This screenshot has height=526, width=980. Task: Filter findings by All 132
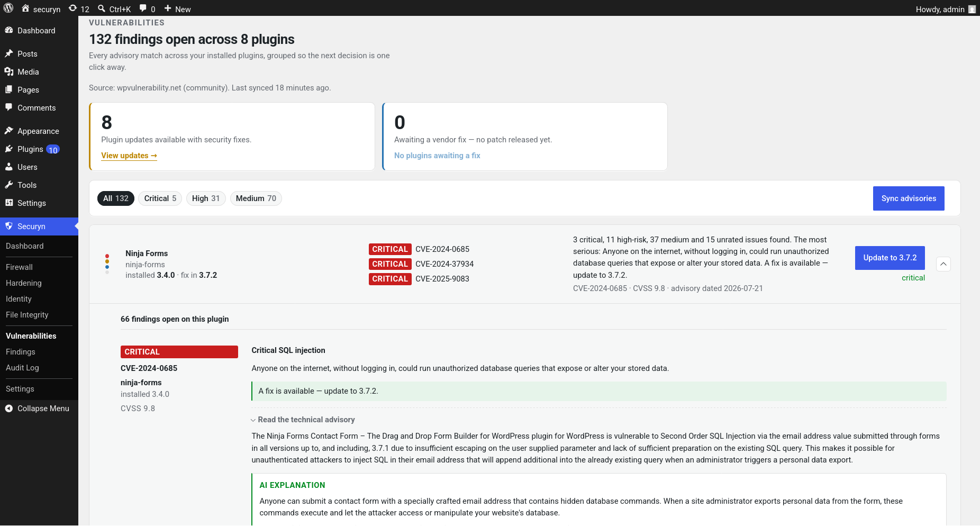pos(116,198)
